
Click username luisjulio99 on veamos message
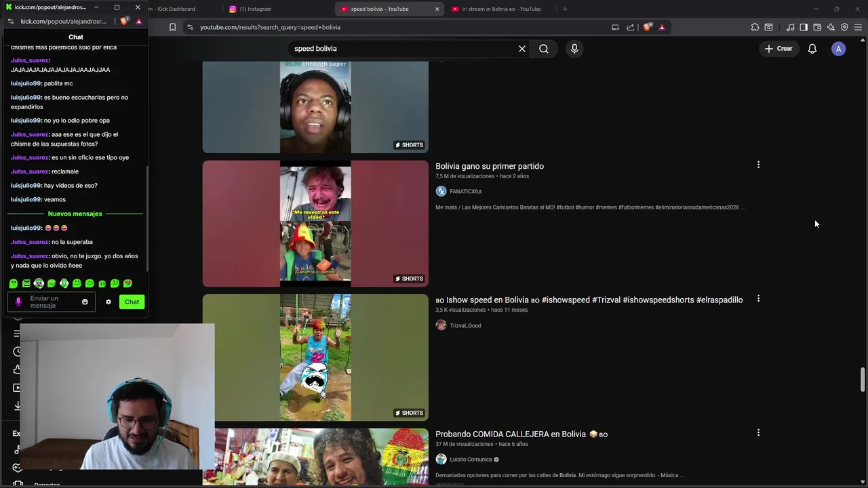[26, 199]
